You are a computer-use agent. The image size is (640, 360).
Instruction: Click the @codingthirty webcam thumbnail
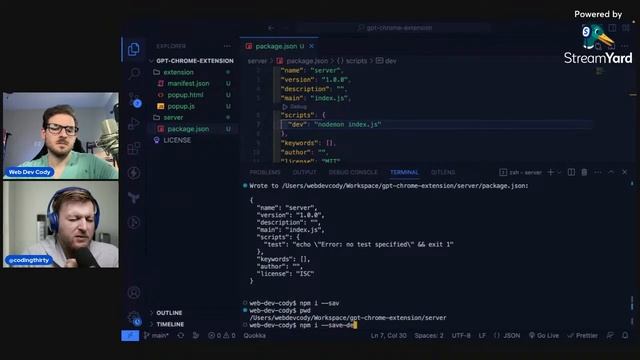(x=61, y=224)
